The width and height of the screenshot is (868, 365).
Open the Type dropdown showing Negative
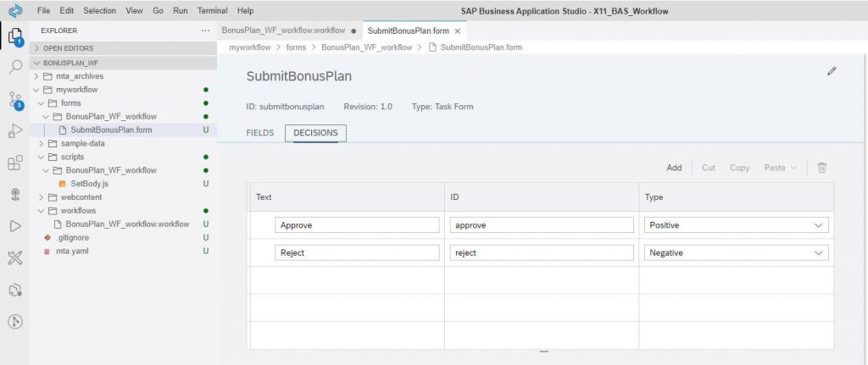(x=737, y=252)
